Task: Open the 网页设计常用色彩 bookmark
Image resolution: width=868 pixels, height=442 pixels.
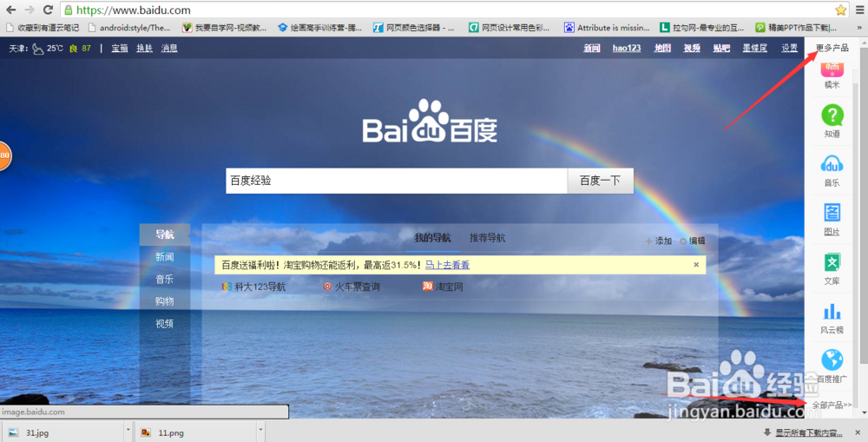Action: coord(510,27)
